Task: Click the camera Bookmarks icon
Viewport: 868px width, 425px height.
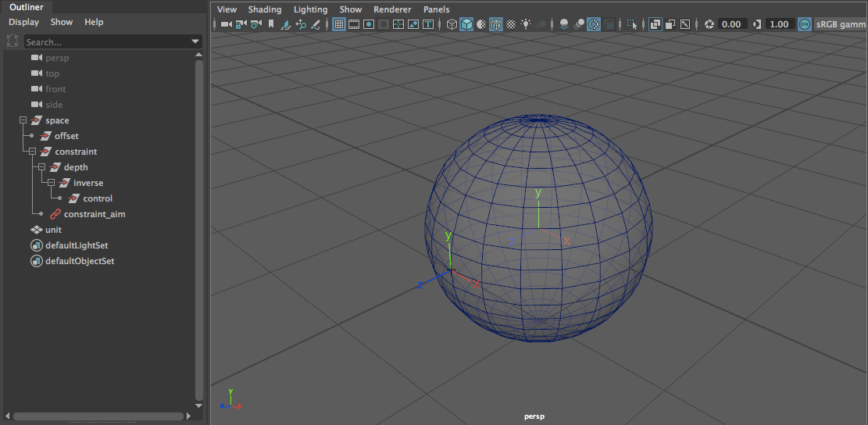Action: (271, 24)
